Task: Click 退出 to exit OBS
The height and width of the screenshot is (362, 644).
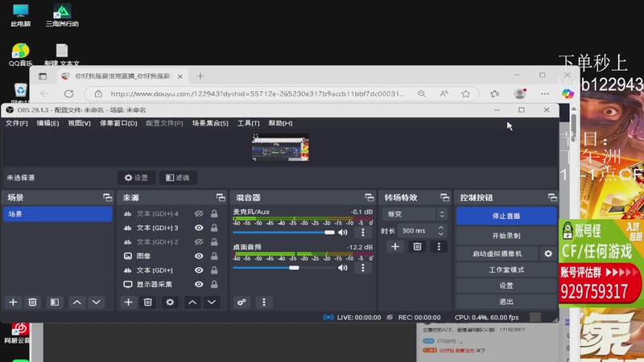Action: [506, 302]
